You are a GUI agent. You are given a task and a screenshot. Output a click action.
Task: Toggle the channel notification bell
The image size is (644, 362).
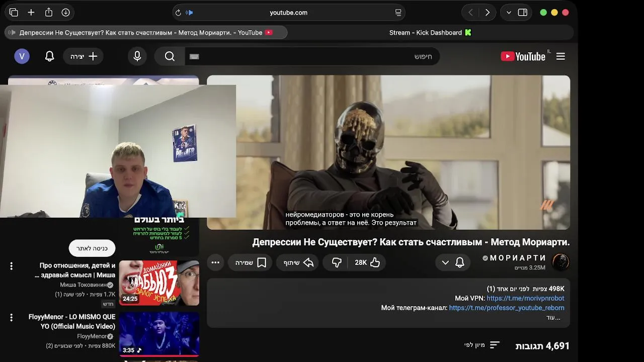tap(460, 262)
